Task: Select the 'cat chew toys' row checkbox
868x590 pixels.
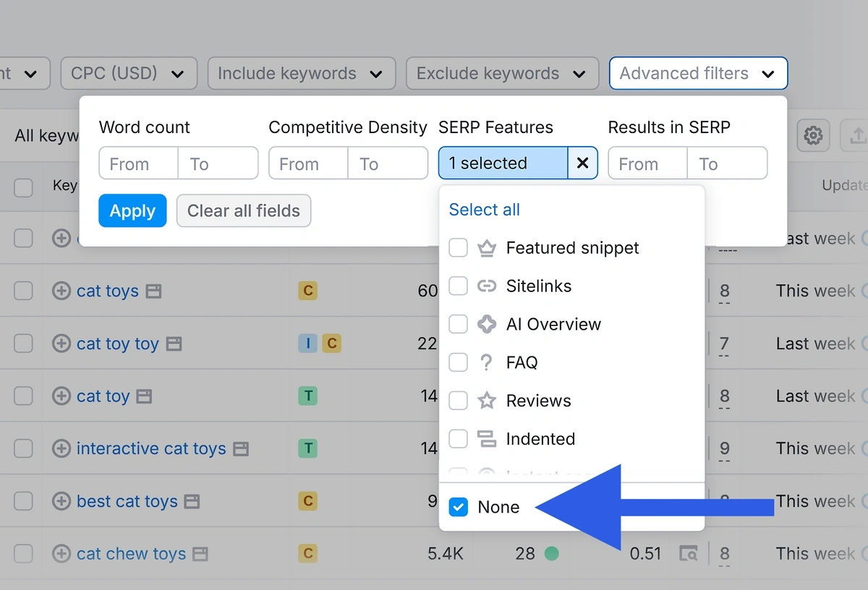Action: point(24,554)
